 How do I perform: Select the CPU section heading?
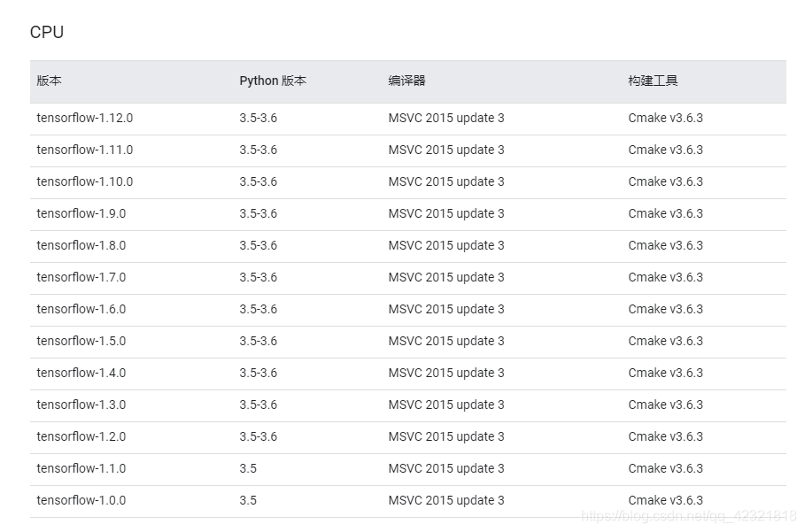tap(47, 32)
